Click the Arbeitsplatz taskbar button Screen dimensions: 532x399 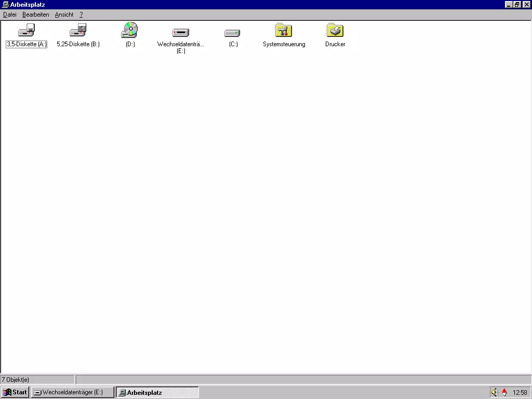(x=157, y=392)
